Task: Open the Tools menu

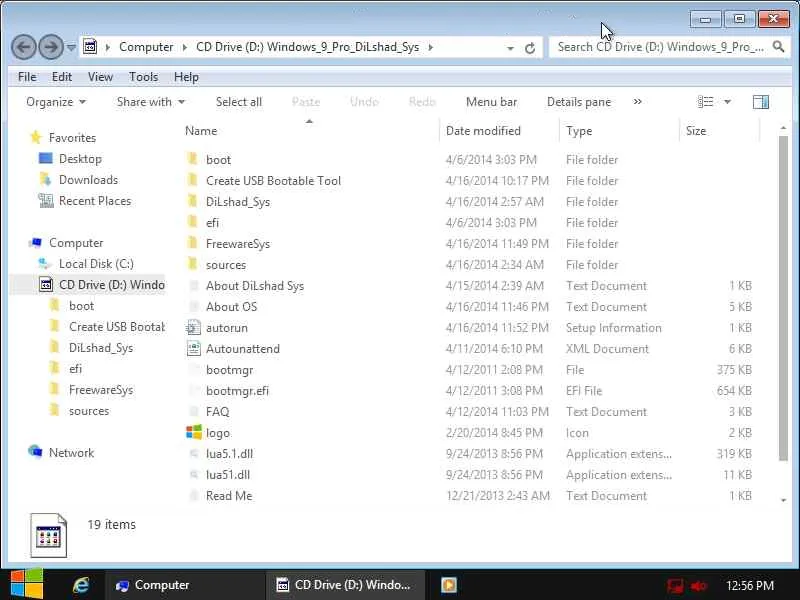Action: pos(143,77)
